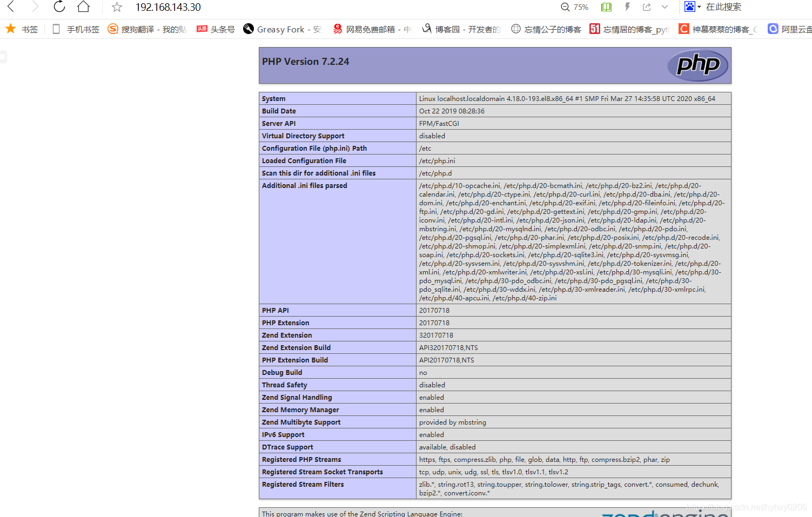Viewport: 812px width, 517px height.
Task: Select the FPM/FastCGI Server API value
Action: tap(439, 124)
